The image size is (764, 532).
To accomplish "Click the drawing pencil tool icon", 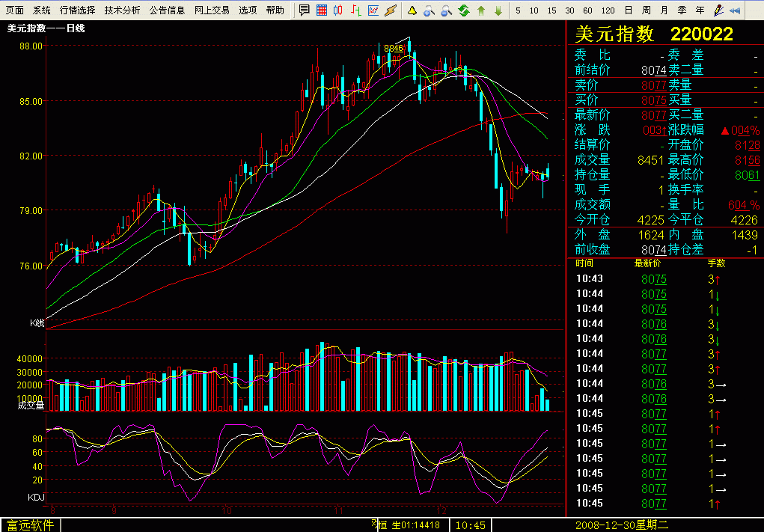I will coord(718,10).
